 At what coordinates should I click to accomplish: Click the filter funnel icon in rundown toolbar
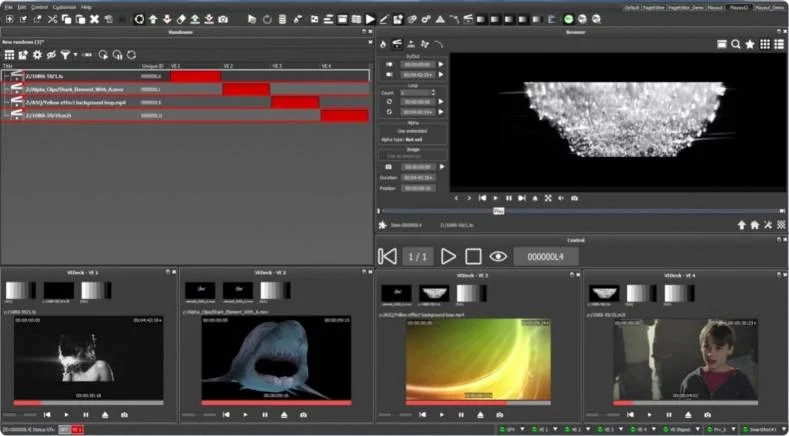click(x=65, y=55)
